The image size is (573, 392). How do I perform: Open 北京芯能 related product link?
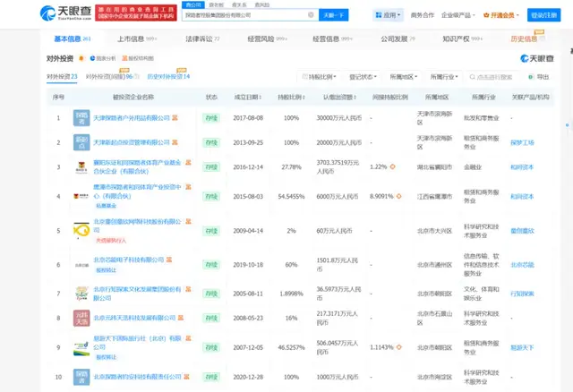click(x=522, y=265)
